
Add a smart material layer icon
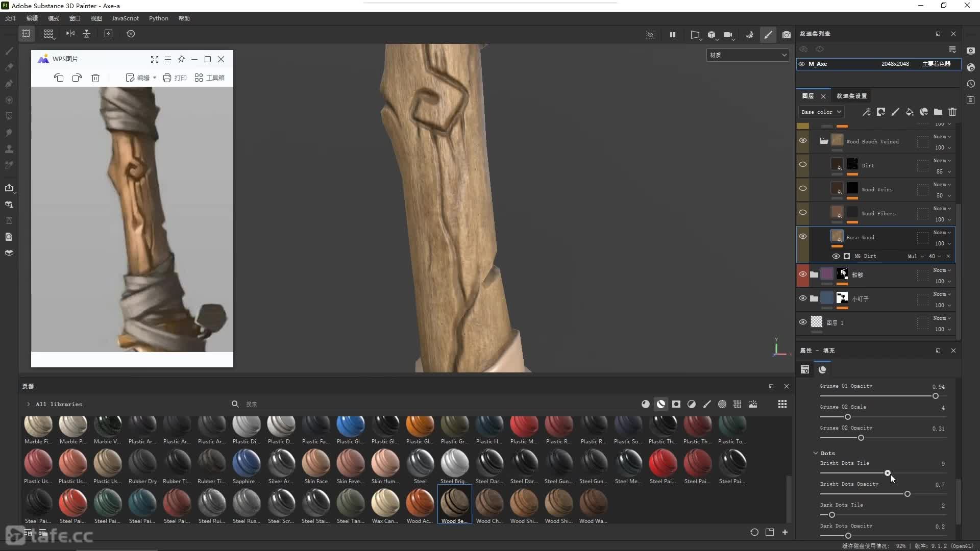tap(924, 112)
